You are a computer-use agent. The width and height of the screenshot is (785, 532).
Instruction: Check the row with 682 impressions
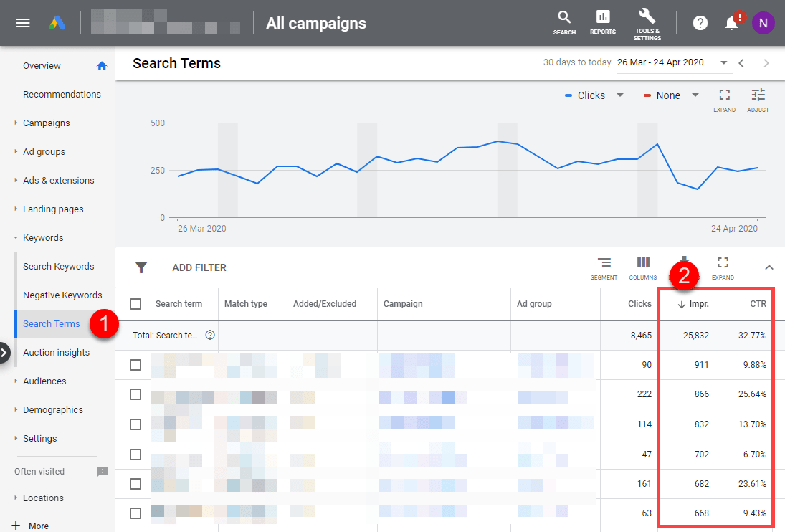pos(135,484)
